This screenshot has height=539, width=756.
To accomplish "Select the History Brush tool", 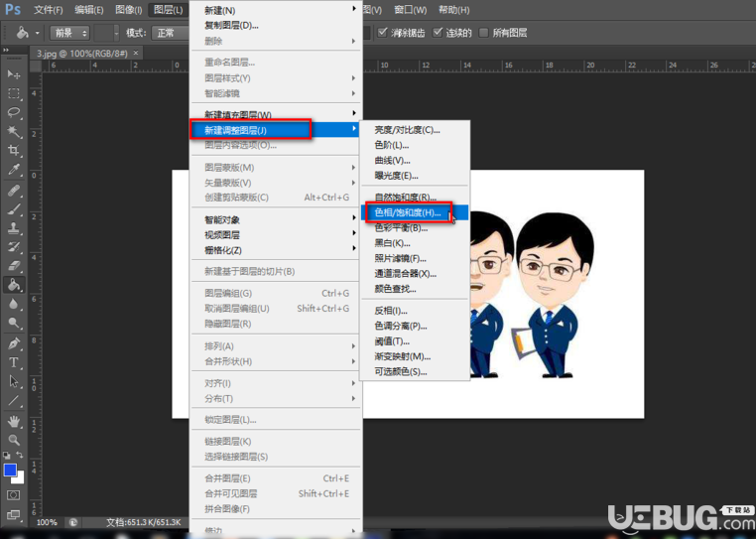I will pos(14,247).
